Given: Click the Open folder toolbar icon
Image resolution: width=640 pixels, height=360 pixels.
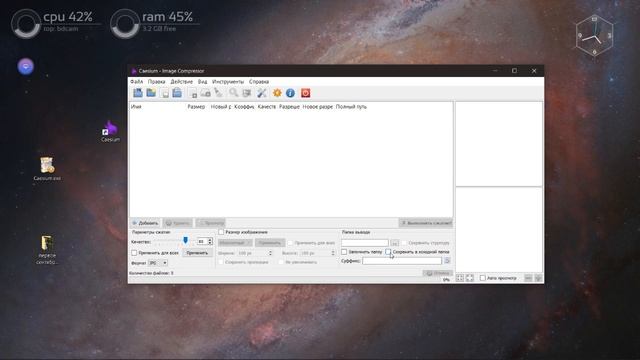Looking at the screenshot, I should point(151,93).
